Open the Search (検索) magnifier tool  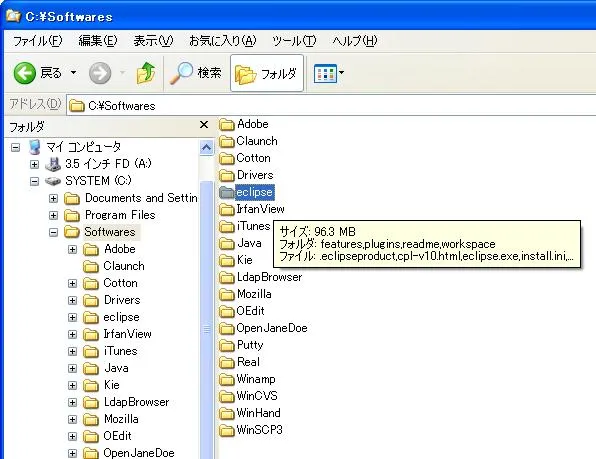tap(195, 73)
